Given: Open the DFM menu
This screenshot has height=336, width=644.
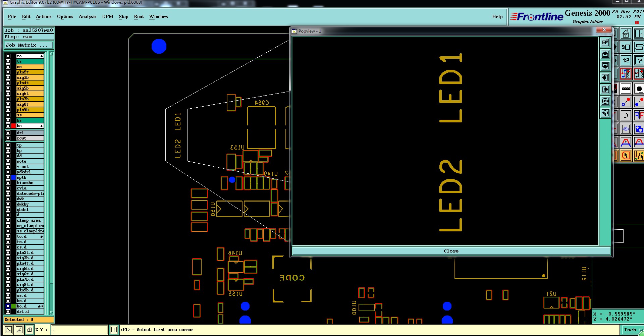Looking at the screenshot, I should (107, 16).
